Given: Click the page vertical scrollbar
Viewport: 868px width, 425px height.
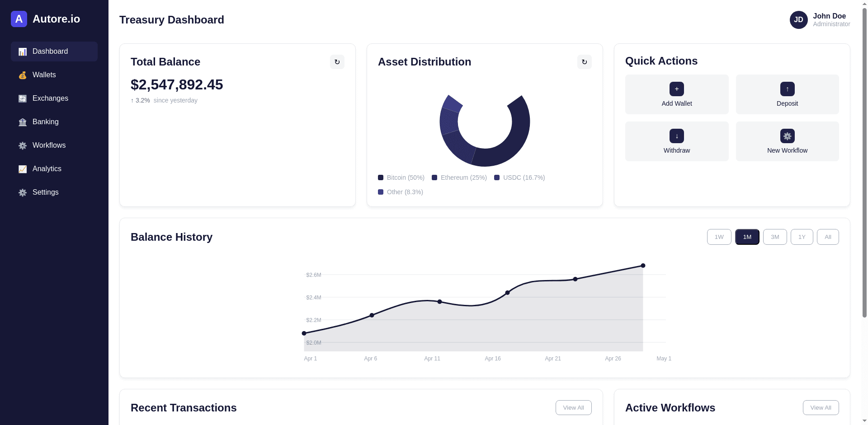Looking at the screenshot, I should tap(864, 163).
